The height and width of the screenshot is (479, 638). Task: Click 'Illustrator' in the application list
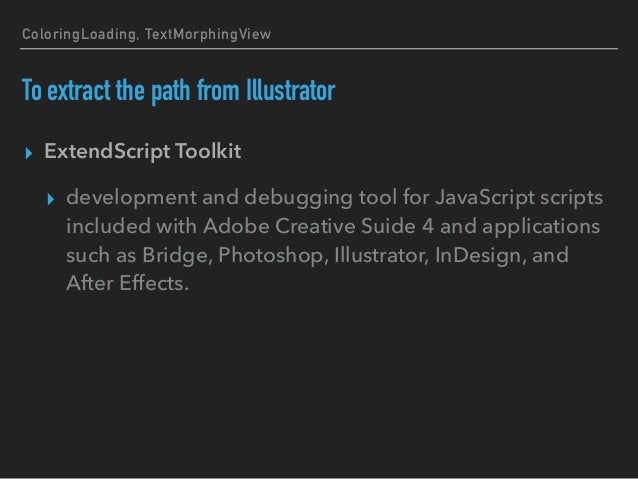point(381,256)
